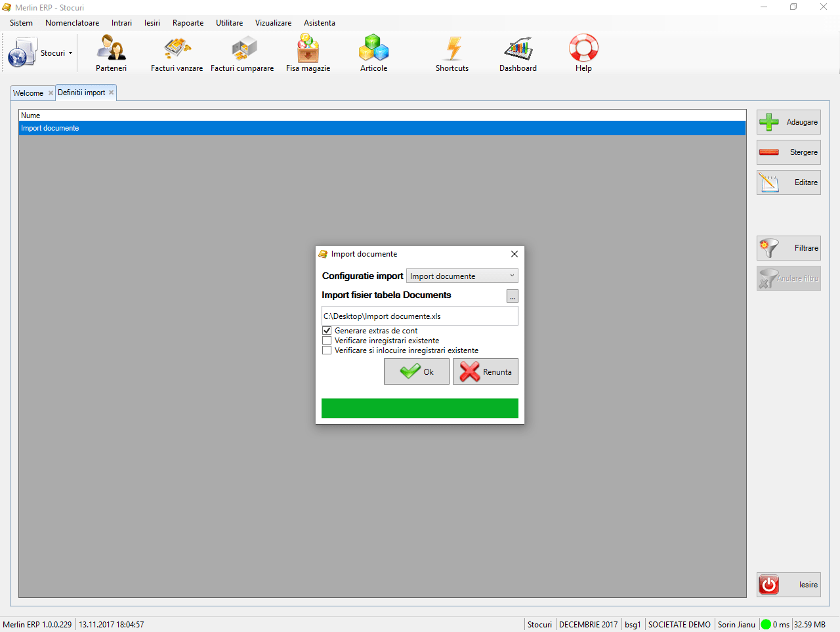
Task: Uncheck Generare extras de cont
Action: 327,331
